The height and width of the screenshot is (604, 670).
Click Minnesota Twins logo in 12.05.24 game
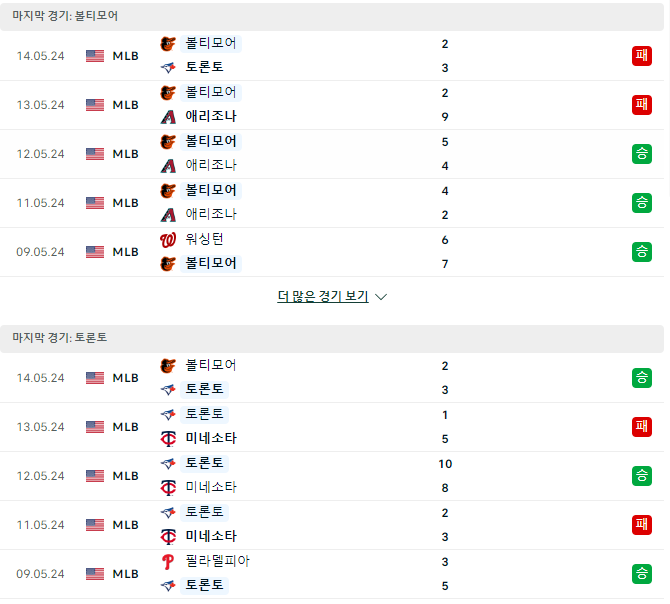[168, 487]
